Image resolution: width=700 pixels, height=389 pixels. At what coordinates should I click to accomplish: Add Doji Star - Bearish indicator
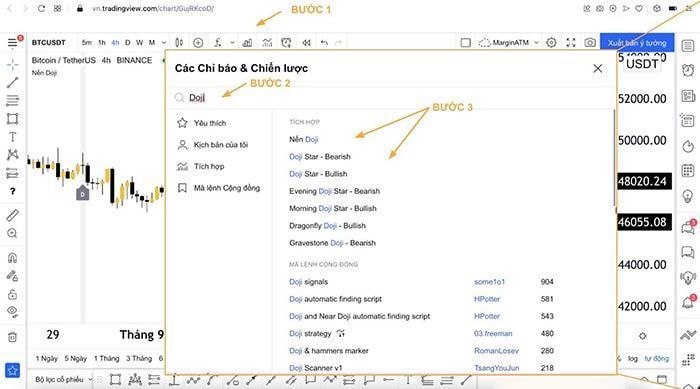[320, 157]
